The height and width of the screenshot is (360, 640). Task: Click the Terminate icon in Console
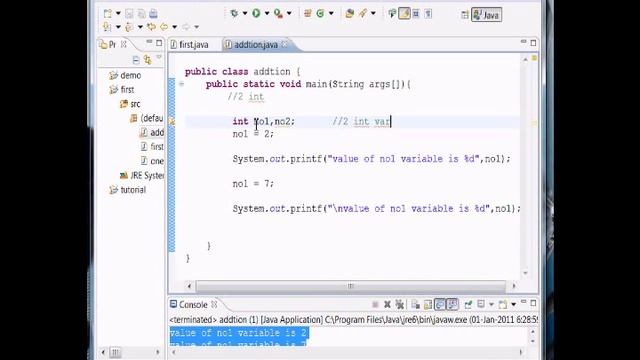pos(375,304)
